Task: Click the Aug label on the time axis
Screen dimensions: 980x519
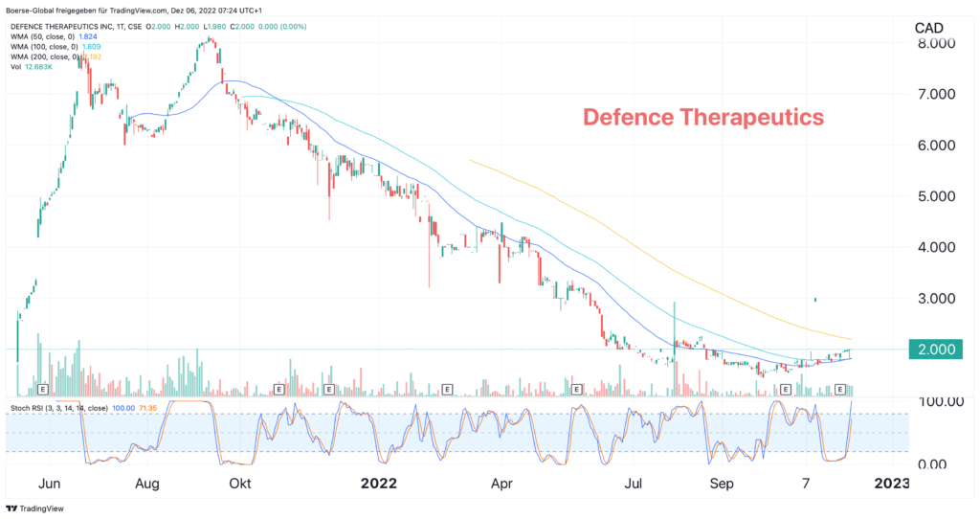Action: point(147,484)
